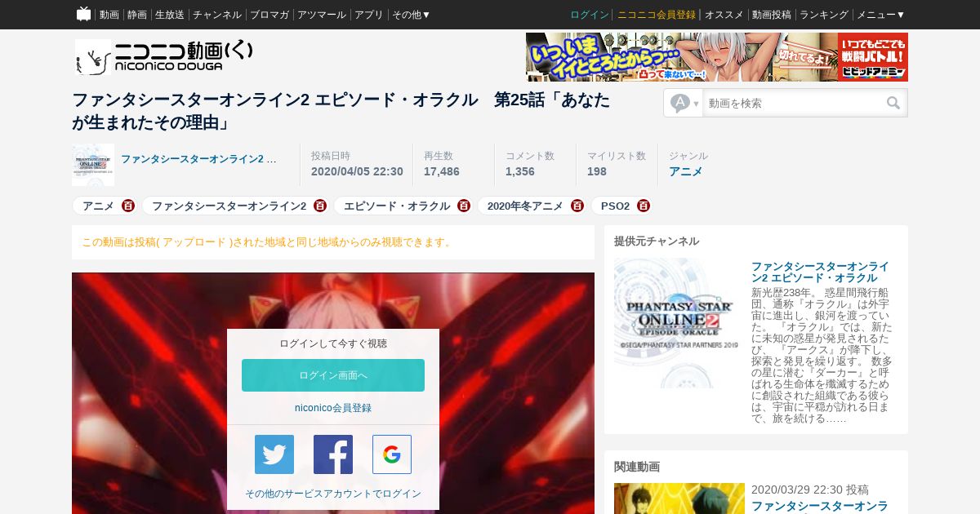Open dictionary icon next to 2020年冬アニメ tag
The height and width of the screenshot is (514, 980).
point(577,206)
